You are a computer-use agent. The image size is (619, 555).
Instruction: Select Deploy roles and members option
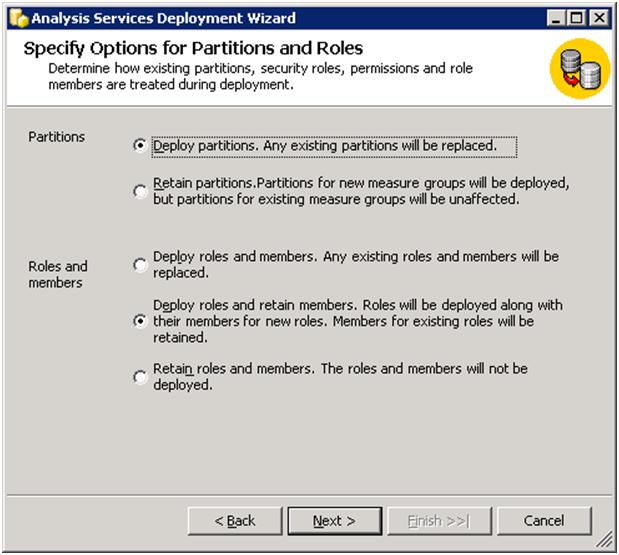tap(140, 265)
